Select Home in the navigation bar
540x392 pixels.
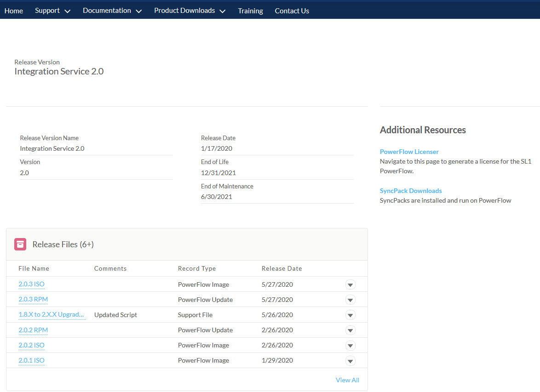tap(13, 10)
